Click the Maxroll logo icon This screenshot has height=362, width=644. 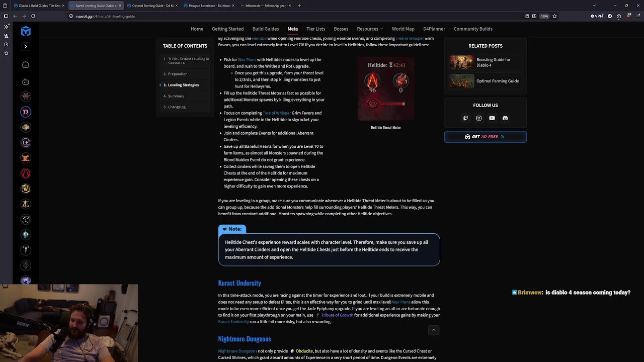26,31
